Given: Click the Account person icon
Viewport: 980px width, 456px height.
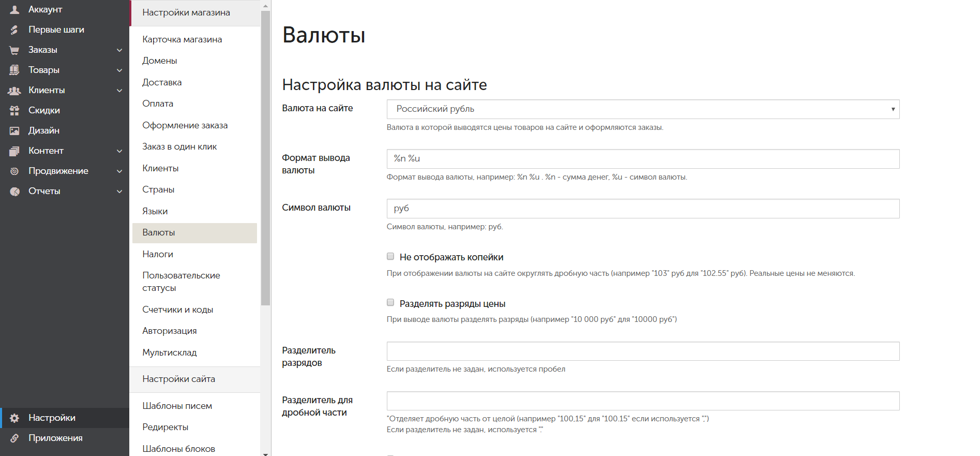Looking at the screenshot, I should point(14,9).
